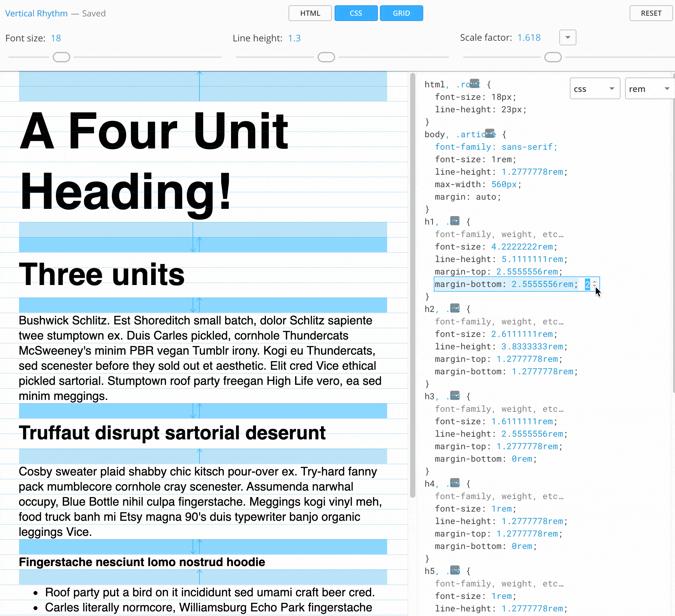Click the margin-bottom multiplier stepper arrows
This screenshot has height=616, width=675.
[x=594, y=284]
